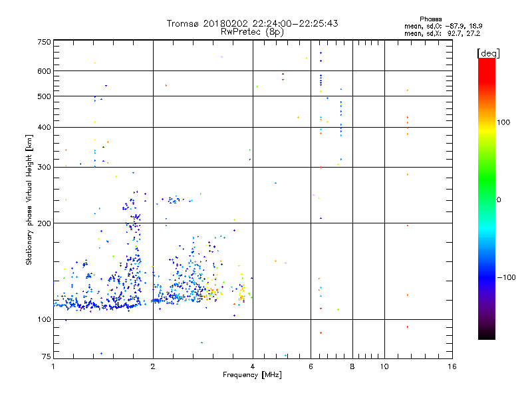The height and width of the screenshot is (399, 532).
Task: Click the y-axis tick label '75'
Action: [x=47, y=356]
